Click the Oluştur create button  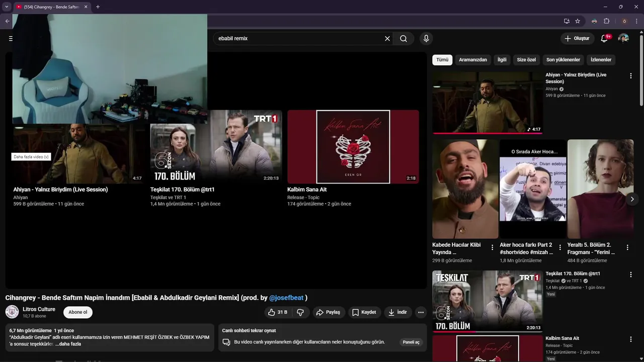(577, 38)
